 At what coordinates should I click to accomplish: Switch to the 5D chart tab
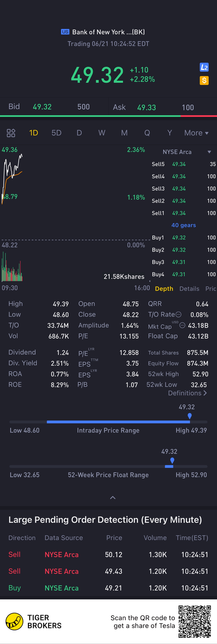click(x=57, y=133)
